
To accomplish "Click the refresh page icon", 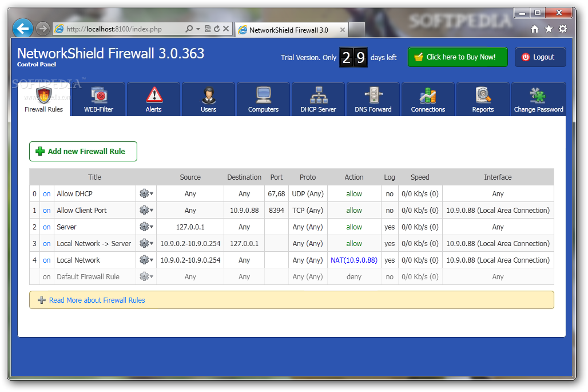I will [217, 29].
